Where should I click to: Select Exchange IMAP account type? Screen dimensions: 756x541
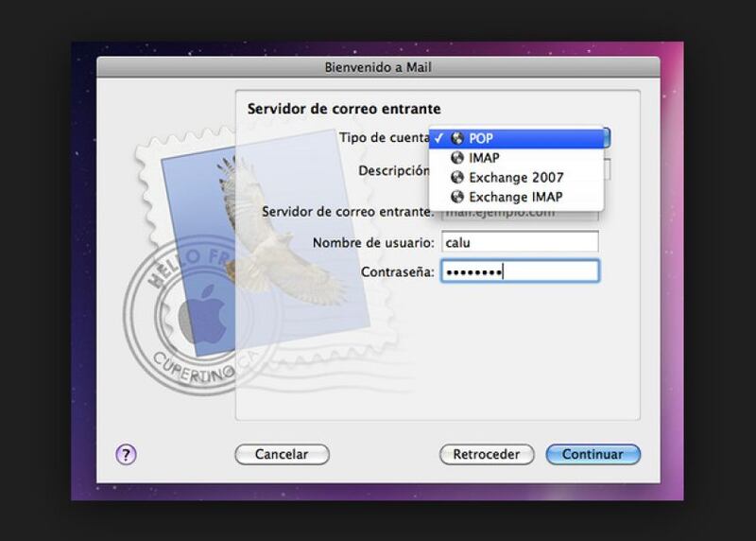(x=516, y=197)
